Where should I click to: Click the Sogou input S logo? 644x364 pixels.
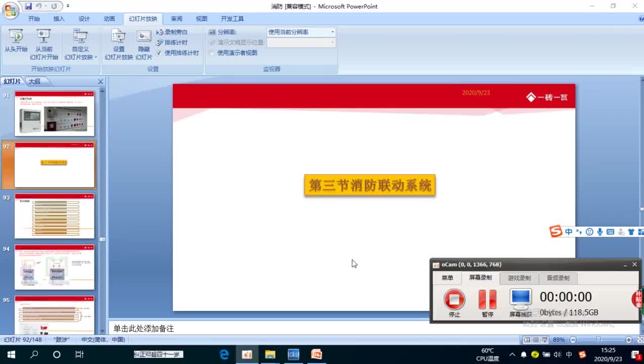click(556, 232)
